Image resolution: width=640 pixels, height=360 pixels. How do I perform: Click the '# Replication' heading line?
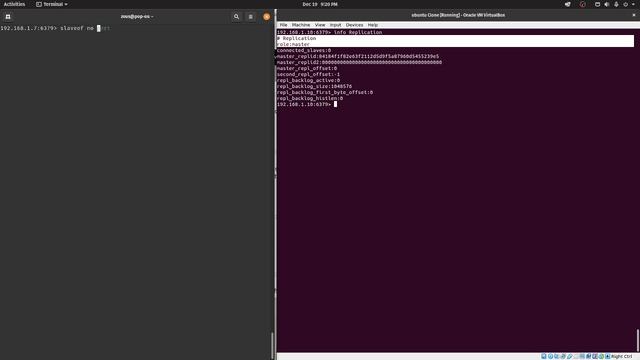[296, 38]
